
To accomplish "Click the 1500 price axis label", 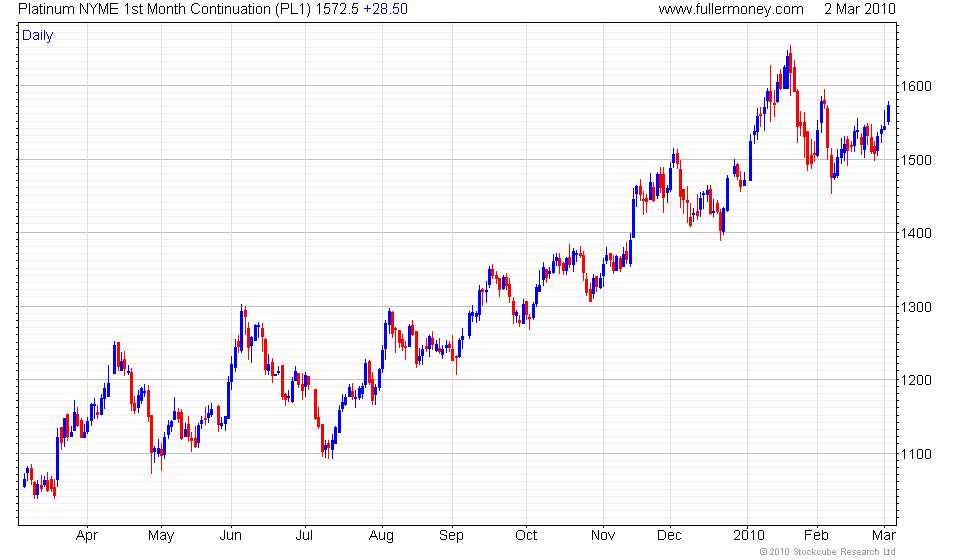I will coord(916,160).
